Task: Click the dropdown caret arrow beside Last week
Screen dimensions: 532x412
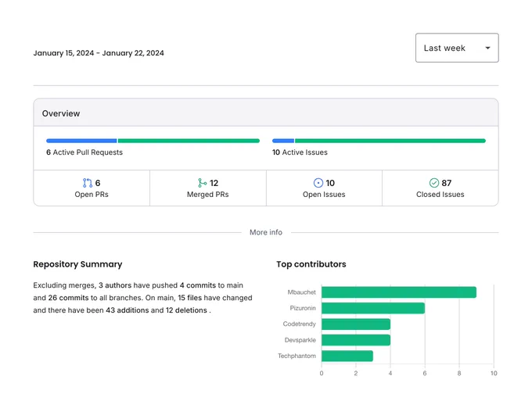Action: [x=487, y=48]
